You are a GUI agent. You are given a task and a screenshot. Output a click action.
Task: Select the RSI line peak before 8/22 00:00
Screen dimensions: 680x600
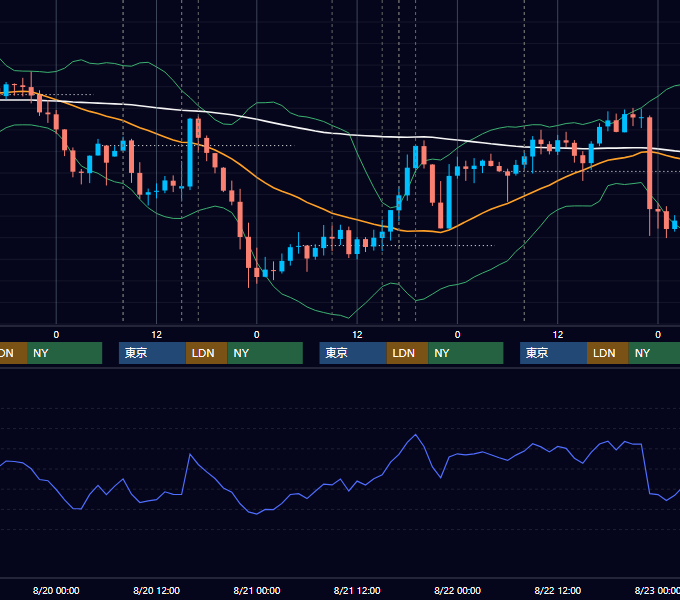[415, 434]
